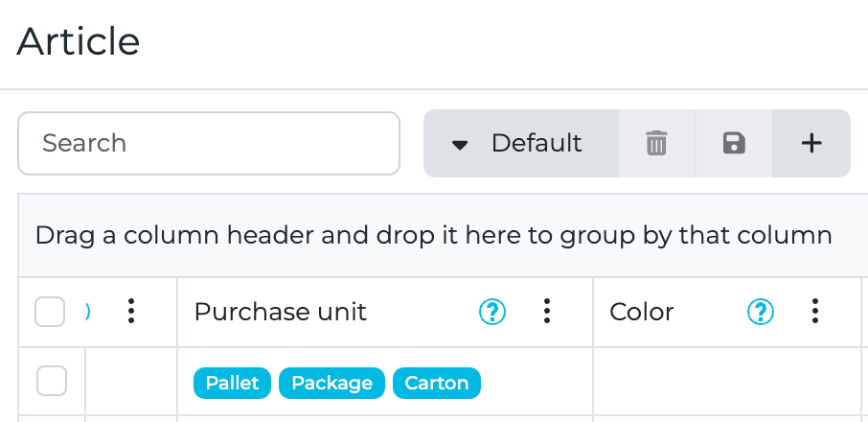The width and height of the screenshot is (868, 422).
Task: Click the group-by column drop area
Action: (433, 235)
